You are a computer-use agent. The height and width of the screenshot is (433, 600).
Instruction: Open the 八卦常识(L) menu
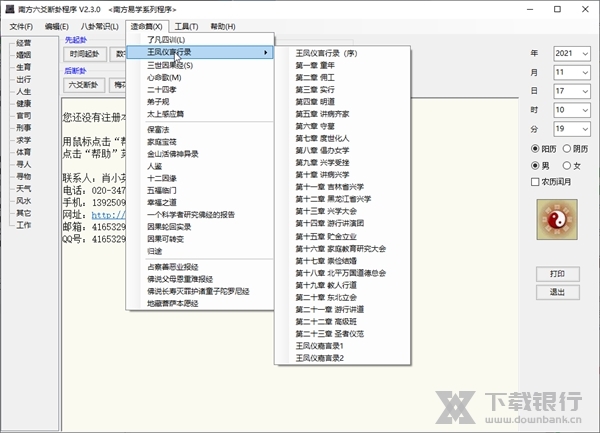[99, 26]
